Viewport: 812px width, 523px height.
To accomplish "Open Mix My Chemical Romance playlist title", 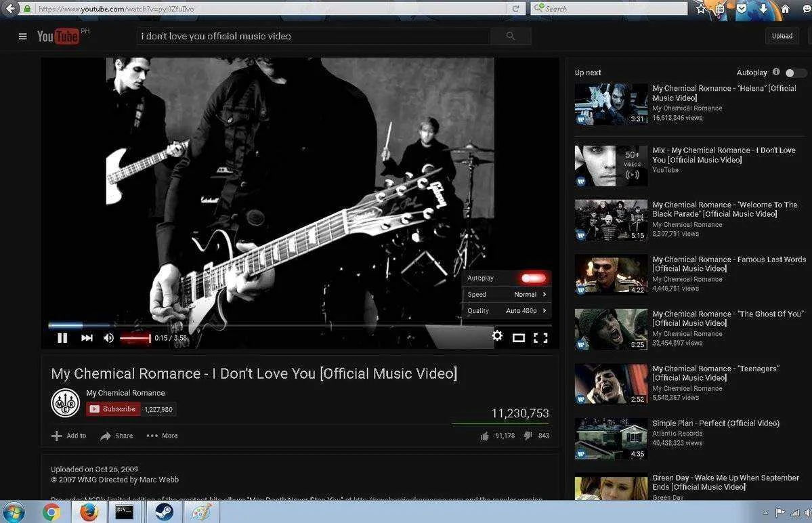I will (x=723, y=155).
